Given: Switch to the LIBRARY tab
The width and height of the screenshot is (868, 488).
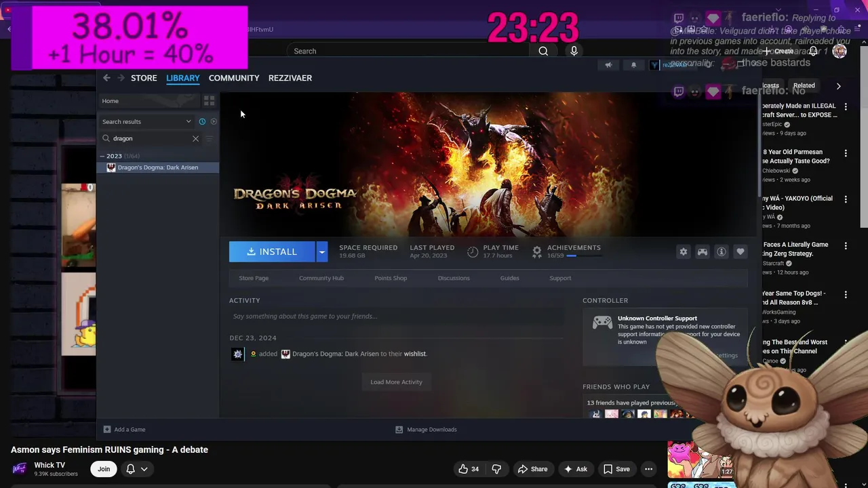Looking at the screenshot, I should coord(183,78).
